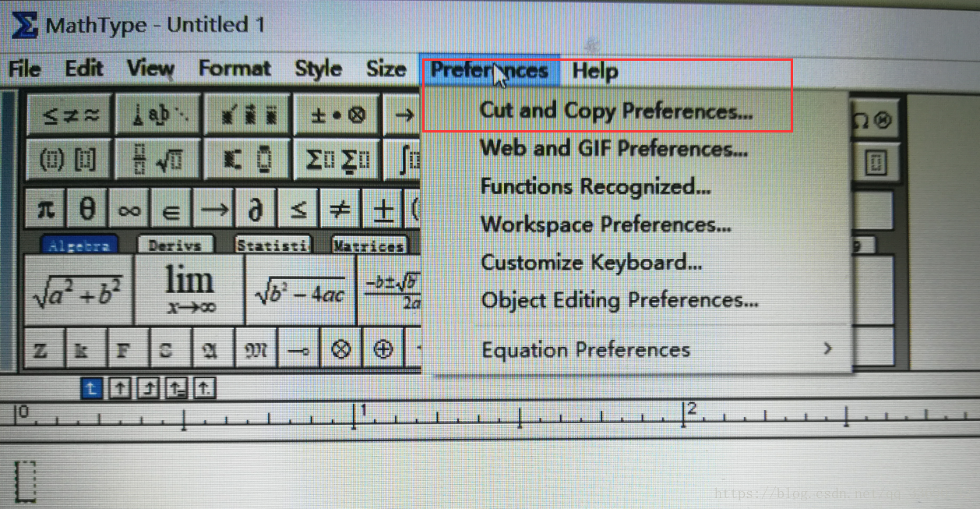
Task: Open the operator symbols palette (±•⊗)
Action: [x=337, y=115]
